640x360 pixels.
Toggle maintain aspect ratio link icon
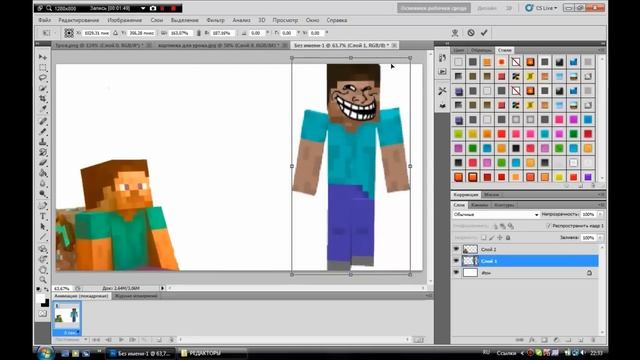click(x=199, y=33)
